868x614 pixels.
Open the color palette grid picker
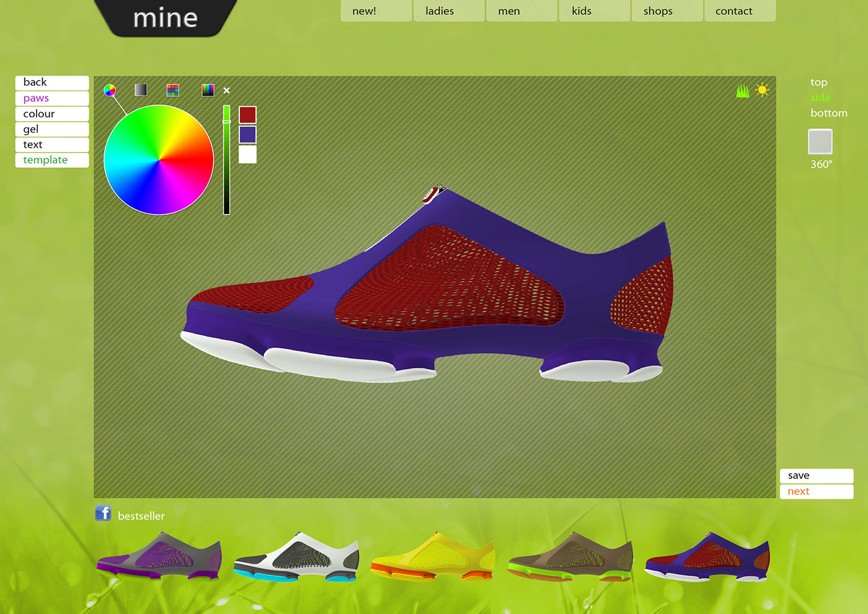tap(173, 90)
